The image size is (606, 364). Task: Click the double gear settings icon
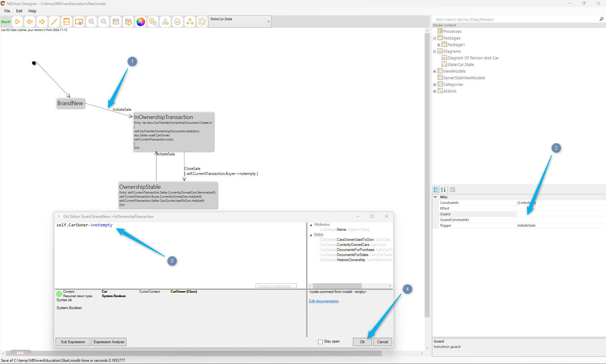point(153,22)
